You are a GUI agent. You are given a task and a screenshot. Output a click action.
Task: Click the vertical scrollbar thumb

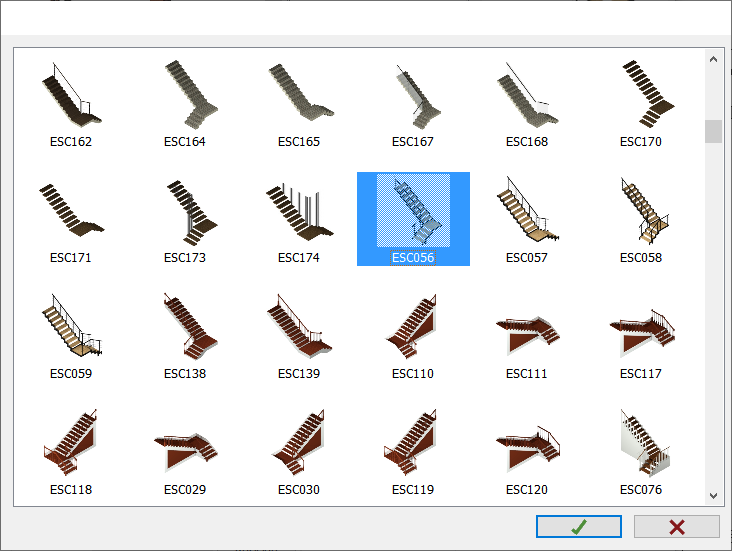tap(713, 131)
